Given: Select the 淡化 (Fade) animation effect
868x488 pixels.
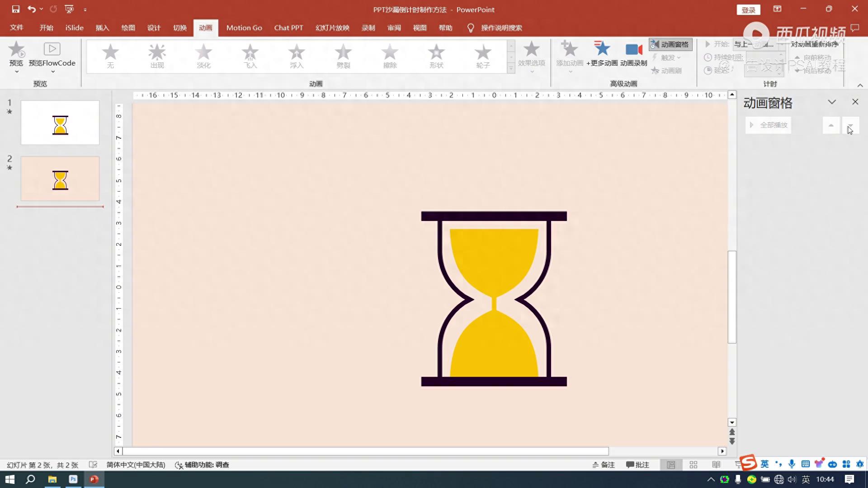Looking at the screenshot, I should pos(203,56).
